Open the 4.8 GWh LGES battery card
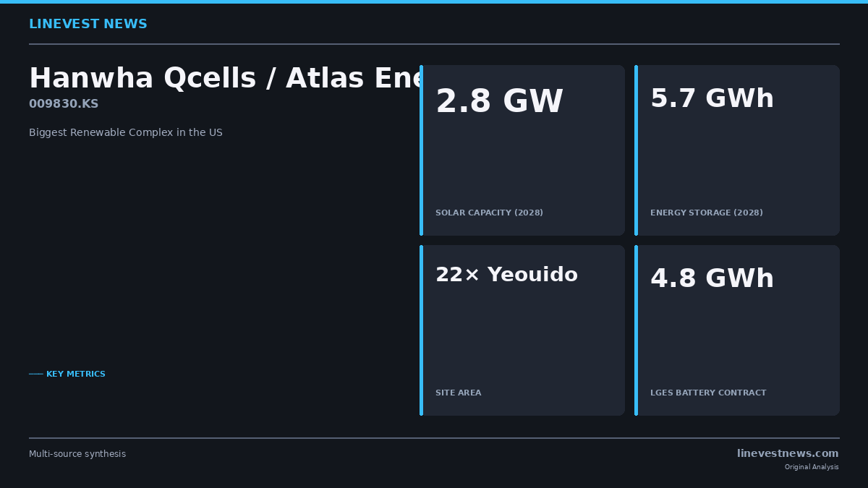 coord(737,330)
